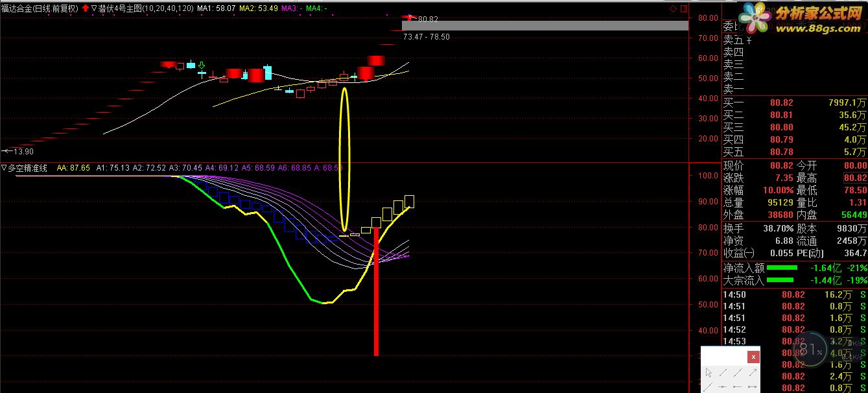Screen dimensions: 868x393
Task: Expand the 多空精准线 indicator triangle
Action: [4, 167]
